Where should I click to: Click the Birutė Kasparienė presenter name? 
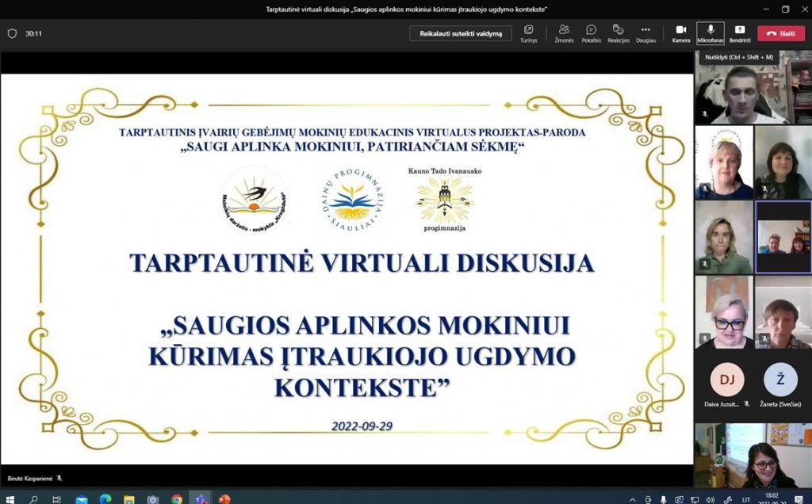coord(30,478)
